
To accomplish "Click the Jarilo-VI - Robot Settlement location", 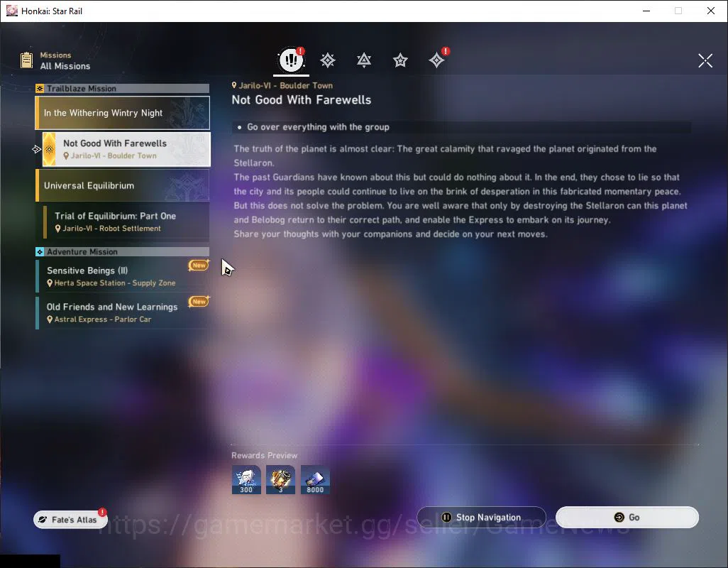I will click(108, 229).
